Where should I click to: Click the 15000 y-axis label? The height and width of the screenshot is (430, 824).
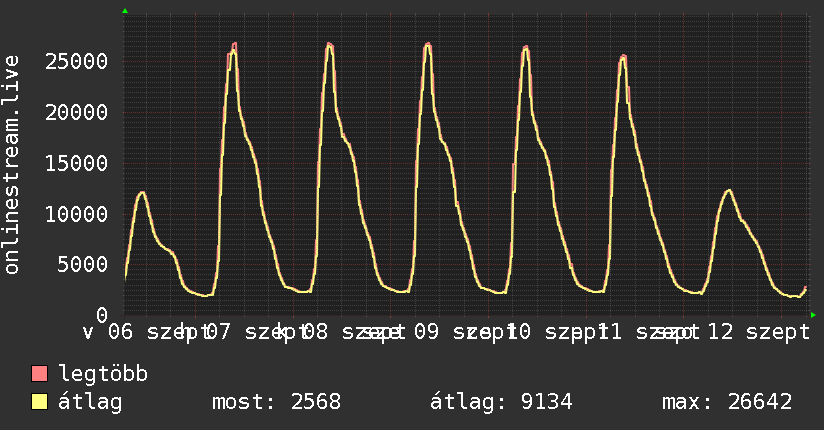(76, 163)
